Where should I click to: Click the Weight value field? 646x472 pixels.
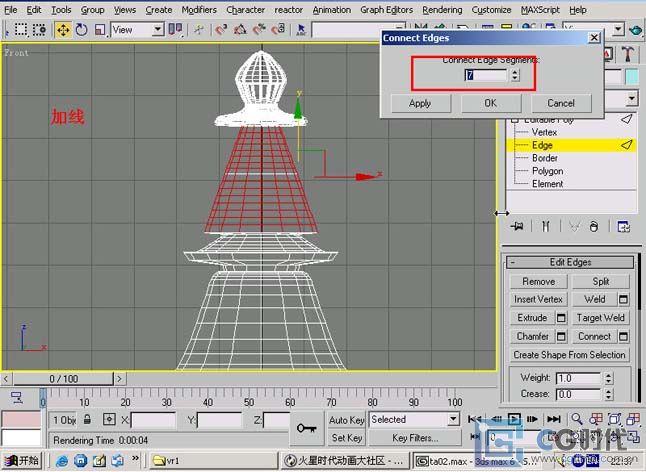(578, 378)
